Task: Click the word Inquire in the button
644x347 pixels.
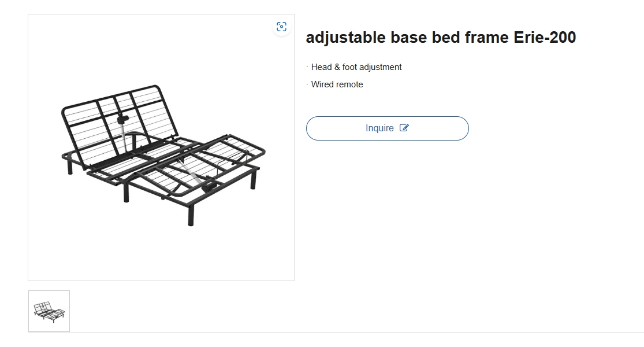Action: click(x=379, y=128)
